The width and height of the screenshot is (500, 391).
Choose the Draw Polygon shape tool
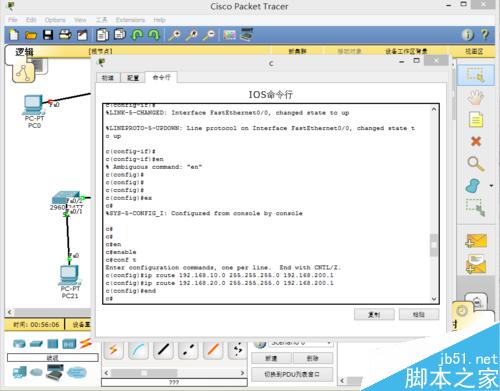click(x=473, y=186)
